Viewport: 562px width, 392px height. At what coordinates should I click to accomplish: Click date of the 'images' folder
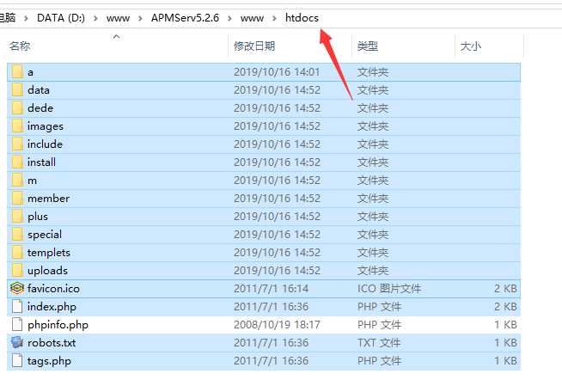pyautogui.click(x=277, y=126)
